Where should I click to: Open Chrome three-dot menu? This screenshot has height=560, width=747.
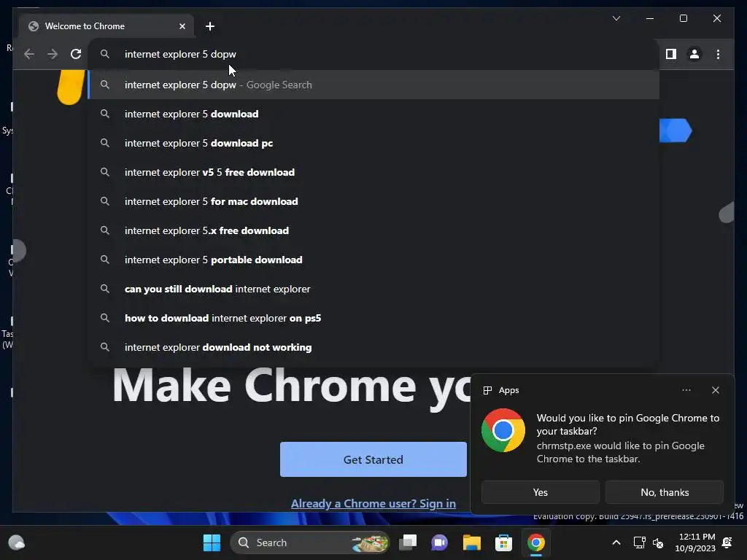point(718,54)
